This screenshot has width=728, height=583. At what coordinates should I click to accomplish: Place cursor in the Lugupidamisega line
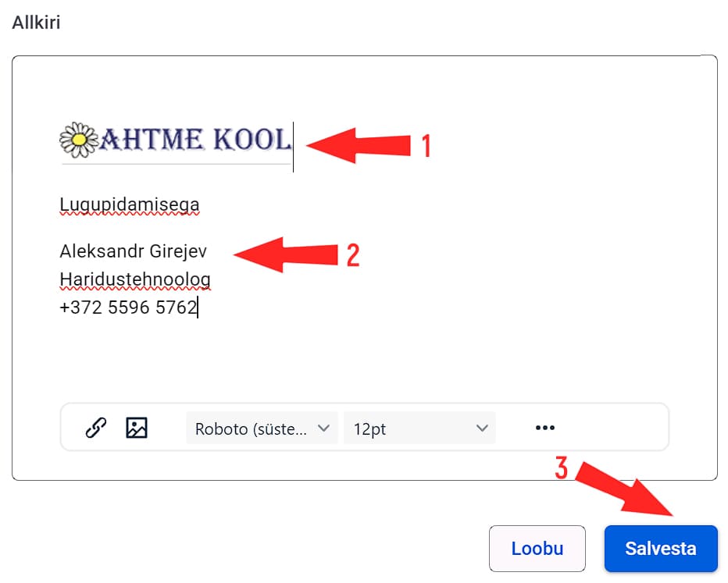tap(130, 205)
